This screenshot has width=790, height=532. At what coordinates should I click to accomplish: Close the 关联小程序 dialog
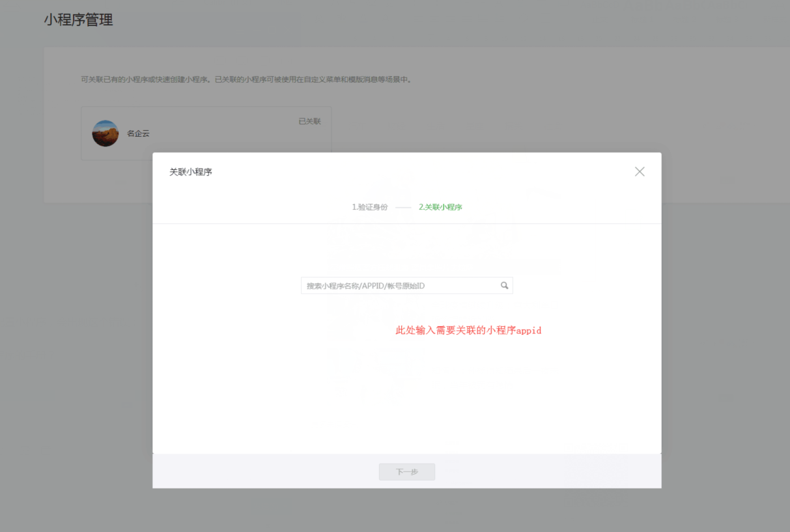click(x=640, y=171)
